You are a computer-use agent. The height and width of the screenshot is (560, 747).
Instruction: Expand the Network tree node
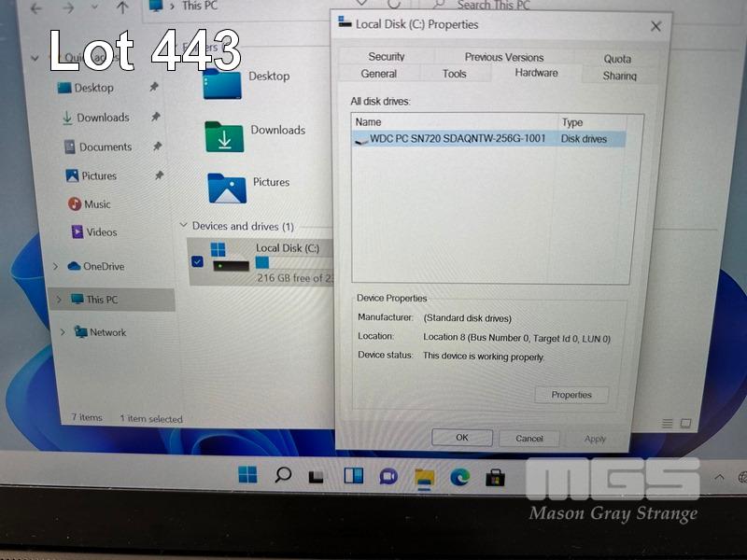pyautogui.click(x=63, y=332)
